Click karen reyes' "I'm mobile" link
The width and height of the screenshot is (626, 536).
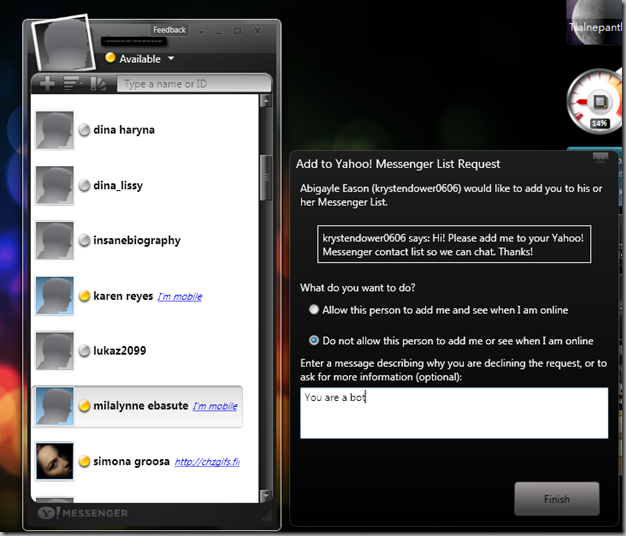(180, 297)
